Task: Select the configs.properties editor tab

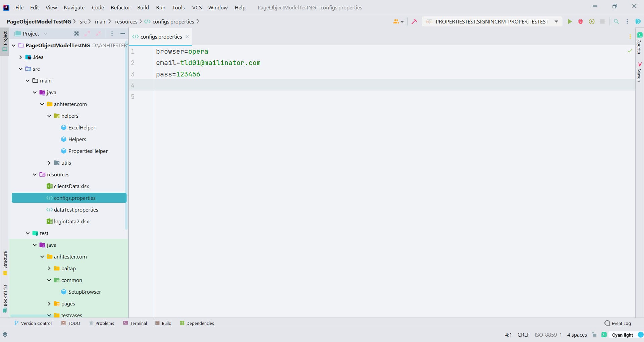Action: coord(161,37)
